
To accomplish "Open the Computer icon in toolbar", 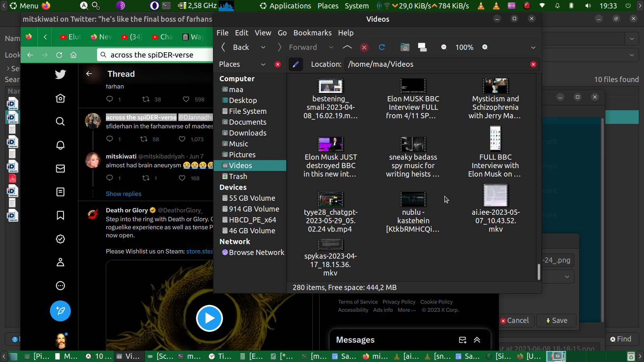I will (422, 47).
